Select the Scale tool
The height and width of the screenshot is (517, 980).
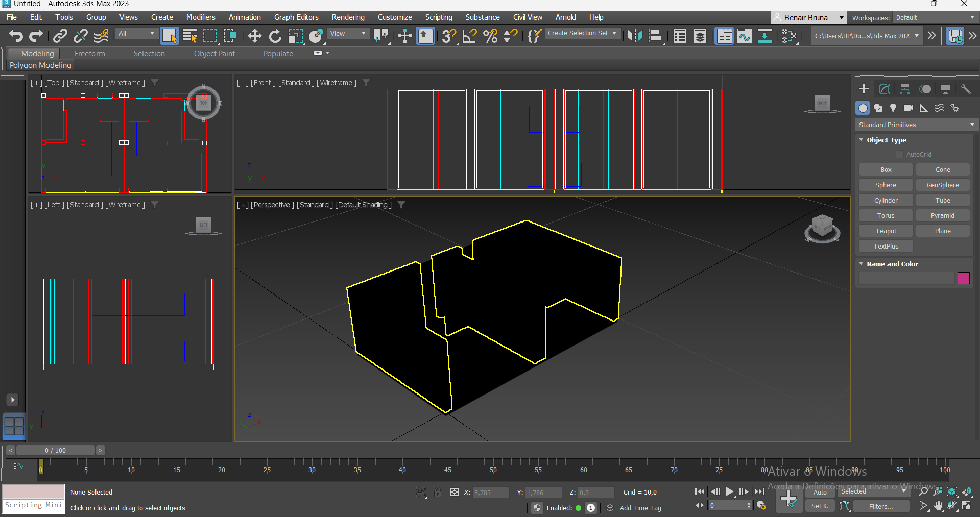(x=295, y=36)
